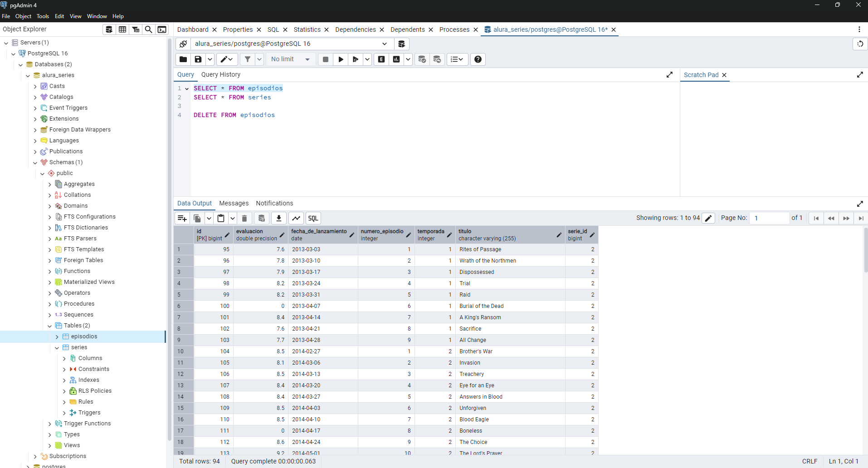This screenshot has height=468, width=868.
Task: Edit the showing rows range
Action: coord(709,218)
